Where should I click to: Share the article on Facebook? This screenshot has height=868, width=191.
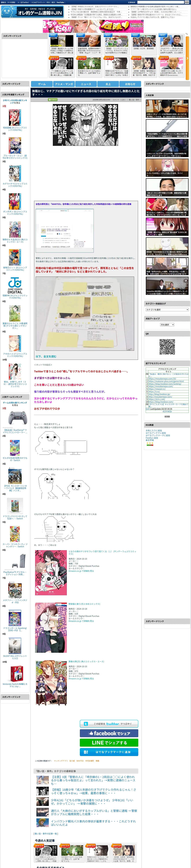point(109,733)
